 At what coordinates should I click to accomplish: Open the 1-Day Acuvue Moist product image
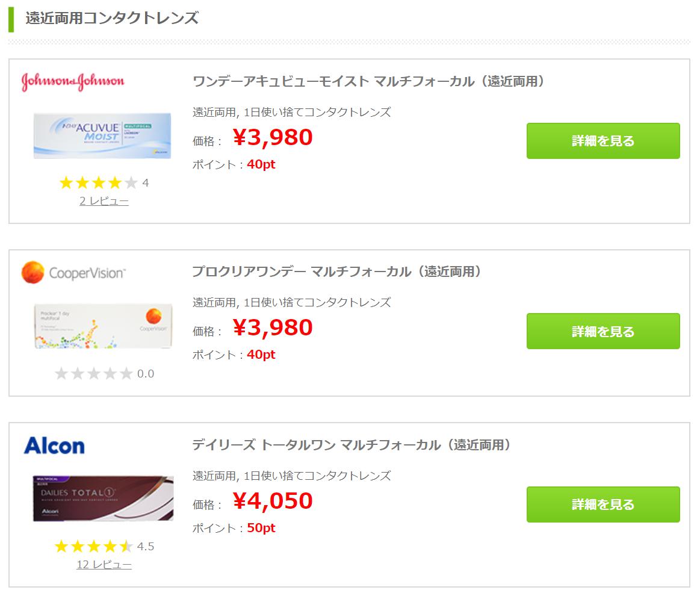(102, 135)
